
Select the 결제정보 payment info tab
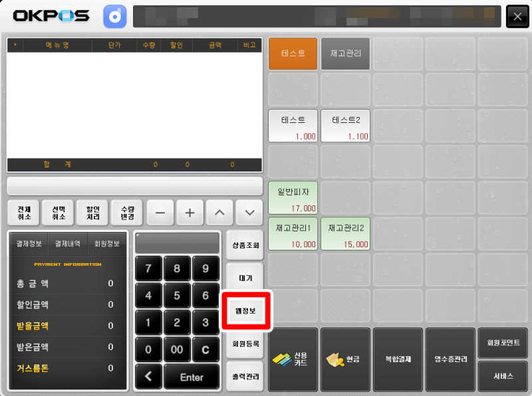29,243
